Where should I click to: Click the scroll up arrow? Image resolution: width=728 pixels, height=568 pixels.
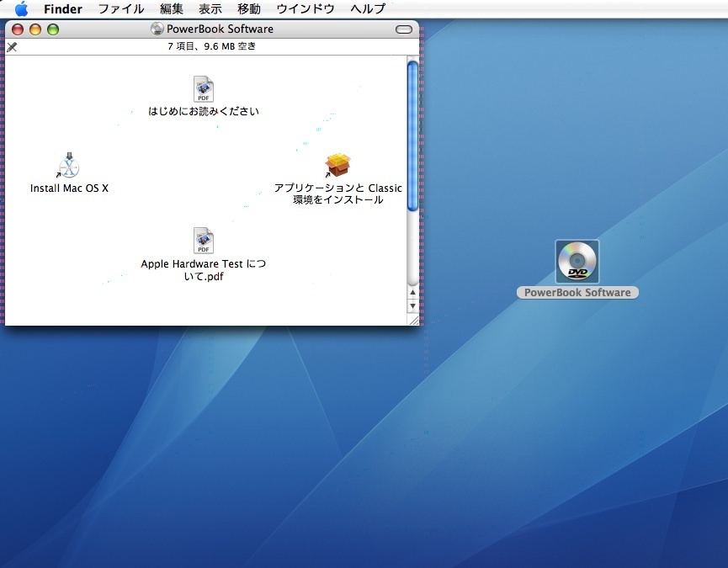pos(412,293)
